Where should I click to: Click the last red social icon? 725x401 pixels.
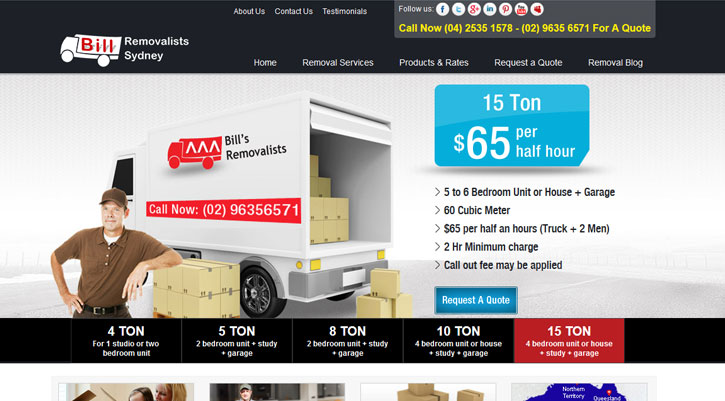tap(538, 9)
